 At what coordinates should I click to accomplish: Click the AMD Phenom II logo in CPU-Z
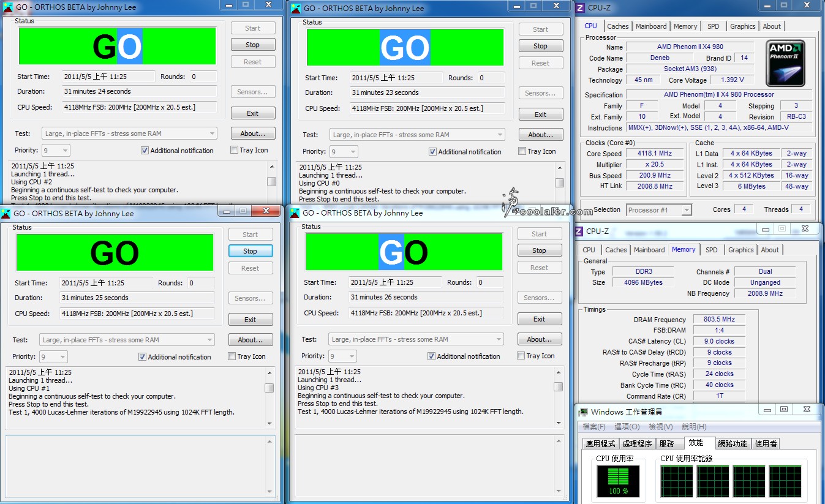pos(786,63)
